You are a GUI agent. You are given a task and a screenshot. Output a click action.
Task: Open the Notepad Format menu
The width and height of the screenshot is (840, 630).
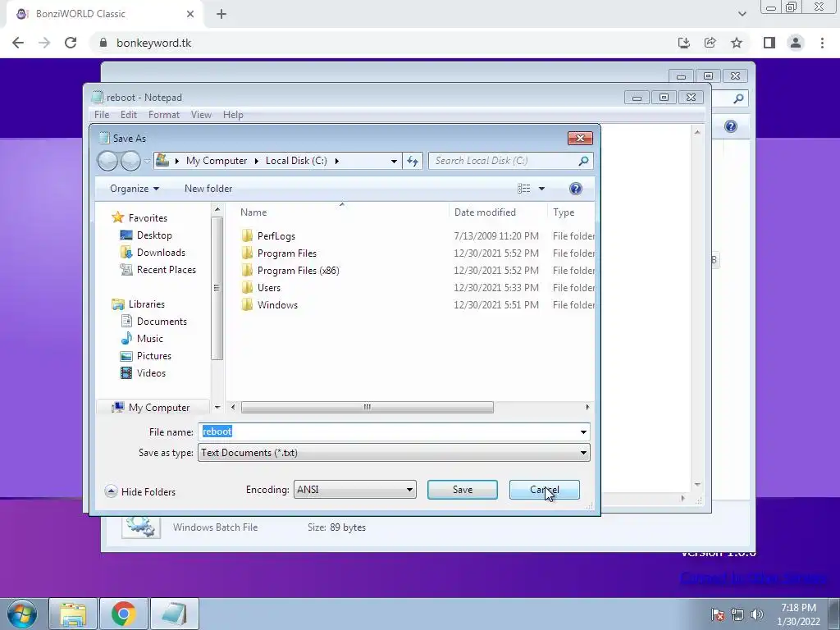point(164,115)
